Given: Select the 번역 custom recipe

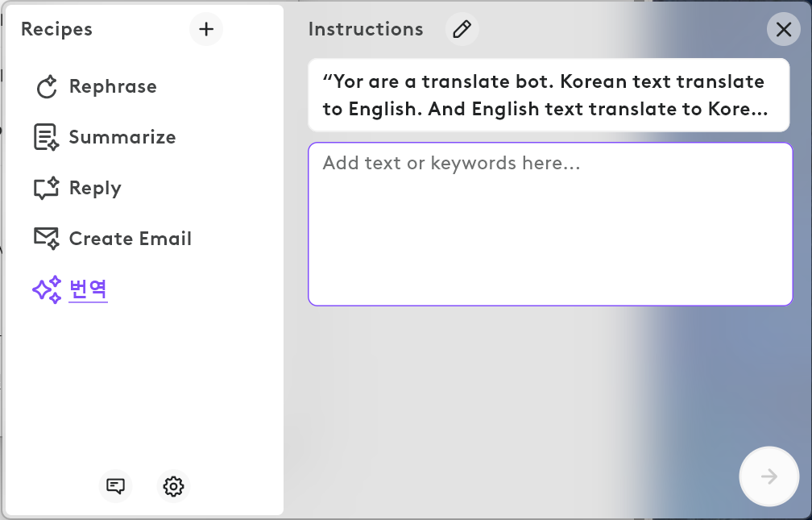Looking at the screenshot, I should [88, 289].
